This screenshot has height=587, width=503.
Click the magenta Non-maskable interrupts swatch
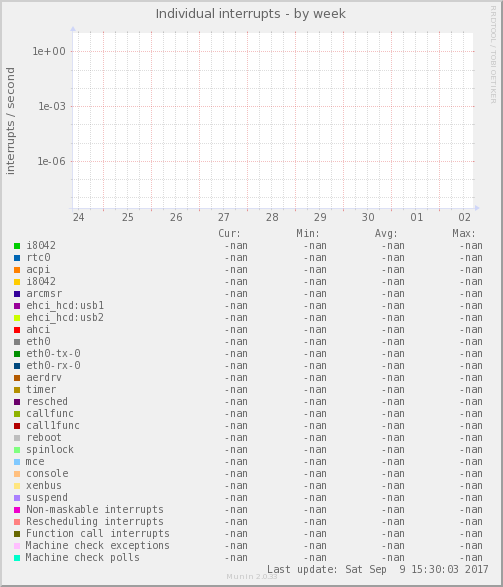click(17, 510)
